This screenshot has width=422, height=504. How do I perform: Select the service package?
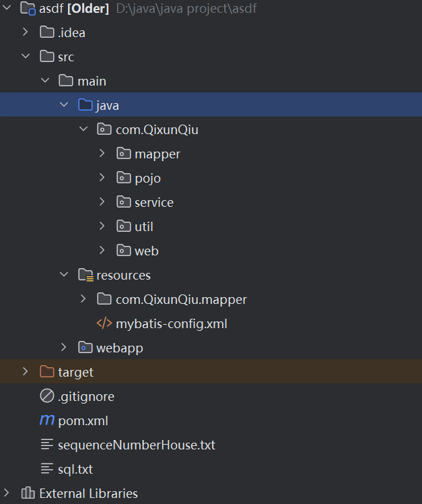[x=153, y=202]
